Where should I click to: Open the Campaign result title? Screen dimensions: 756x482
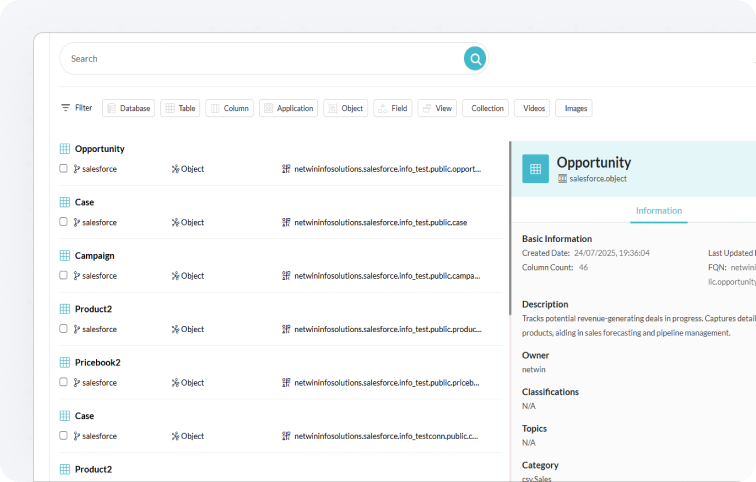[94, 256]
